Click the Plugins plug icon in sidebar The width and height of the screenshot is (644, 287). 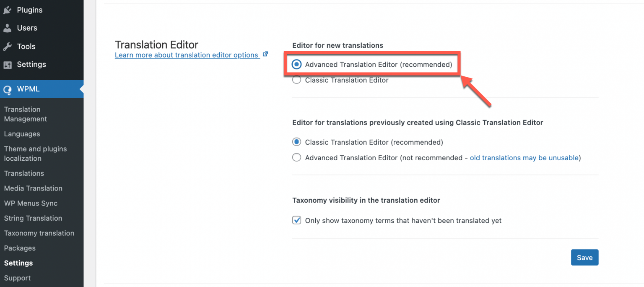tap(7, 10)
